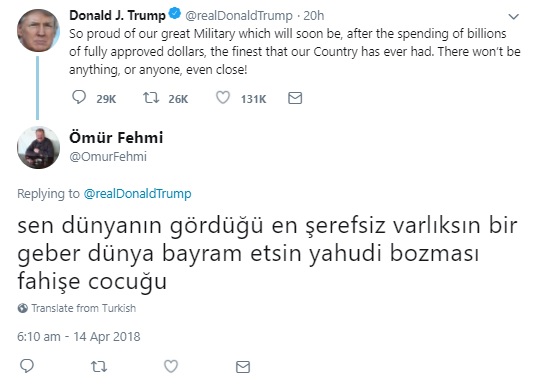Click the Donald J. Trump display name
Image resolution: width=539 pixels, height=389 pixels.
(x=117, y=15)
